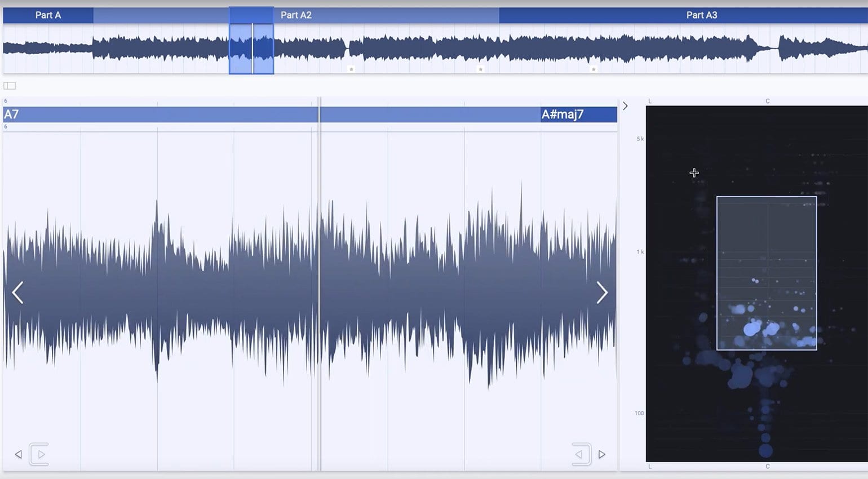
Task: Toggle the middle star marker in the timeline
Action: pyautogui.click(x=480, y=70)
